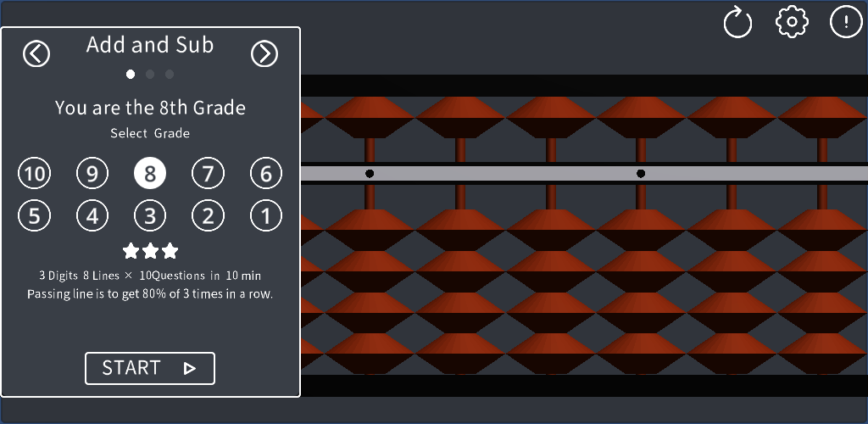Image resolution: width=868 pixels, height=424 pixels.
Task: Select grade 5
Action: tap(34, 215)
